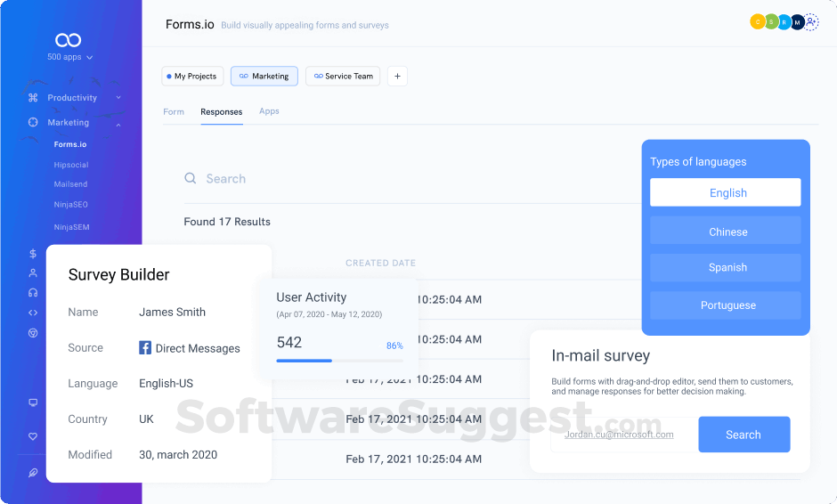The width and height of the screenshot is (837, 504).
Task: Click the UK country value
Action: [146, 419]
